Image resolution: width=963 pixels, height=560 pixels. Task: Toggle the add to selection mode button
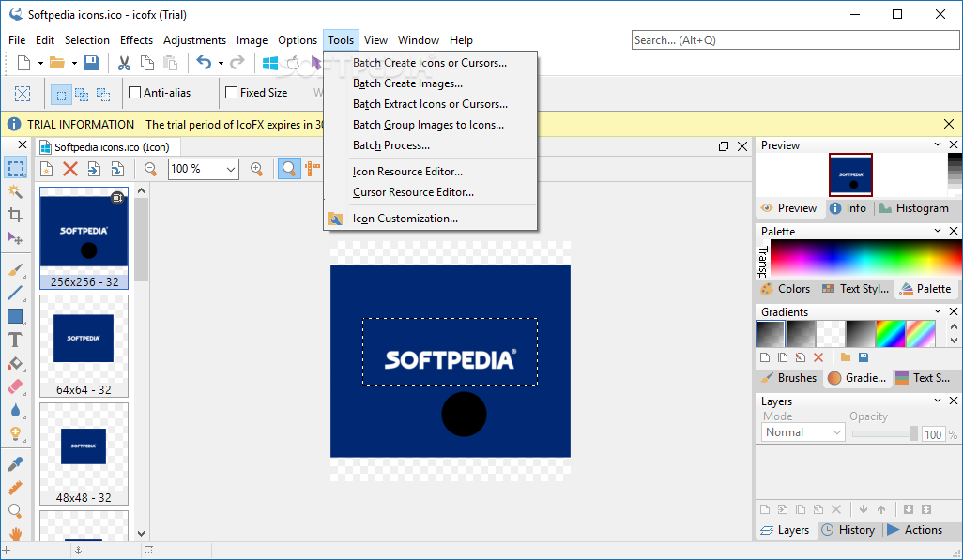click(x=82, y=95)
